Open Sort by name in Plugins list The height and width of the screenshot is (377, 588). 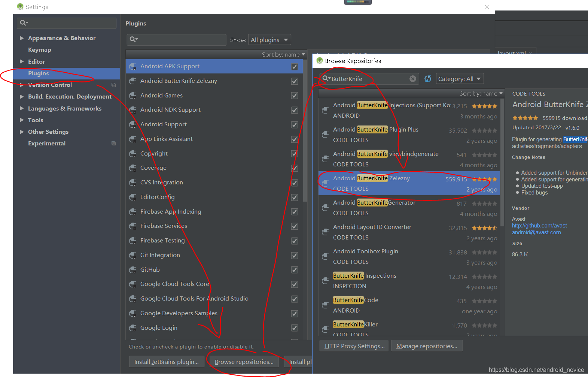point(283,55)
